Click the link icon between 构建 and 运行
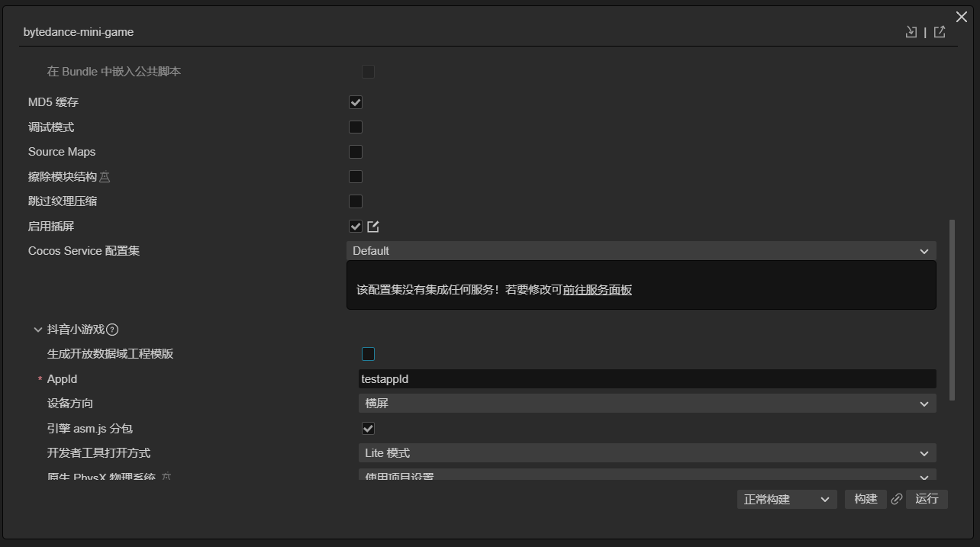This screenshot has width=980, height=547. click(x=897, y=499)
